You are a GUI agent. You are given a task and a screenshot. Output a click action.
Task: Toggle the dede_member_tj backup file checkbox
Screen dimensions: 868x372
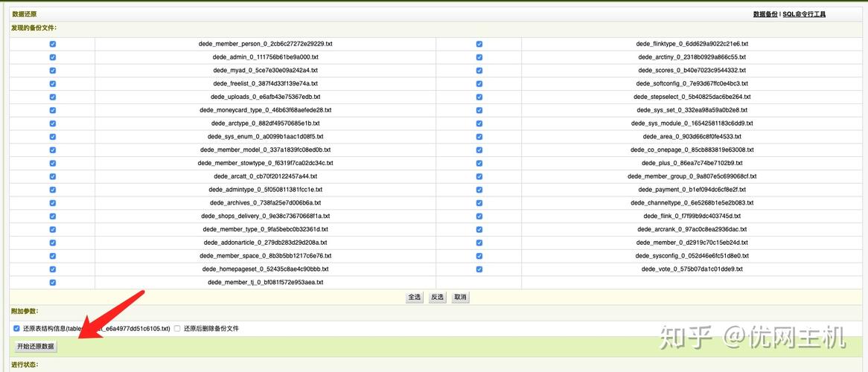pyautogui.click(x=52, y=283)
